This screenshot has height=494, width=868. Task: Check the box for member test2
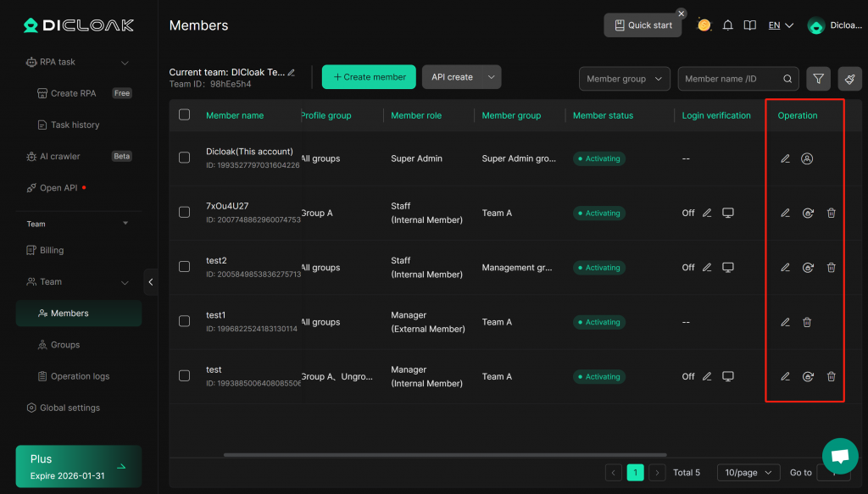click(x=185, y=267)
